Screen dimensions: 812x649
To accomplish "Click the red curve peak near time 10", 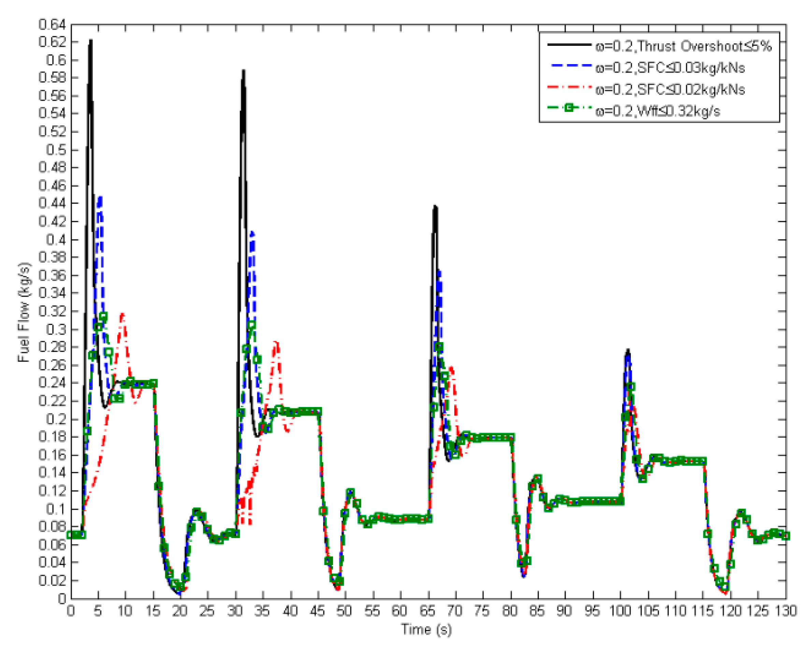I will 122,314.
